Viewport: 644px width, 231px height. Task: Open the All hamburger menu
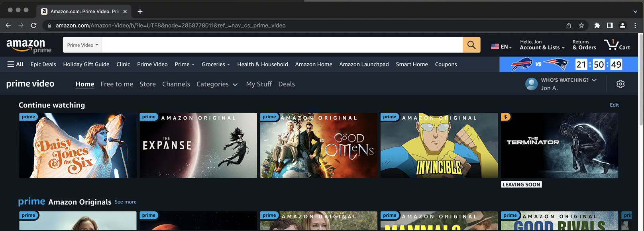pos(15,64)
